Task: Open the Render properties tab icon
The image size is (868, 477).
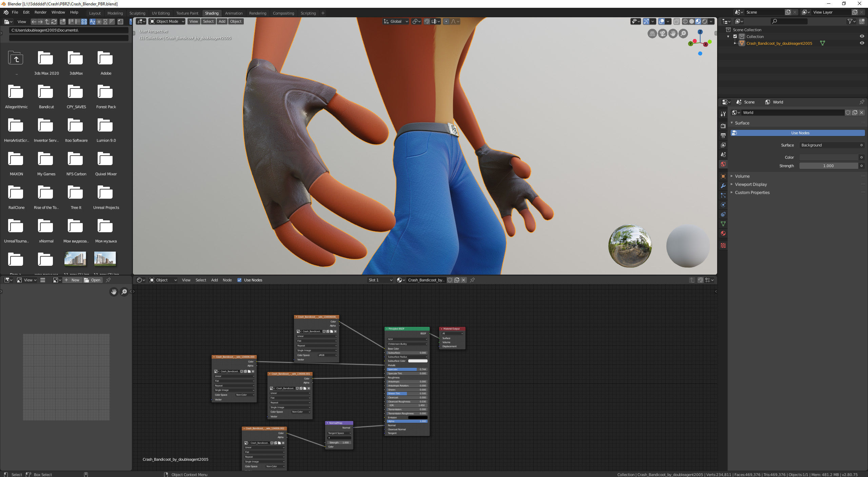Action: (723, 126)
